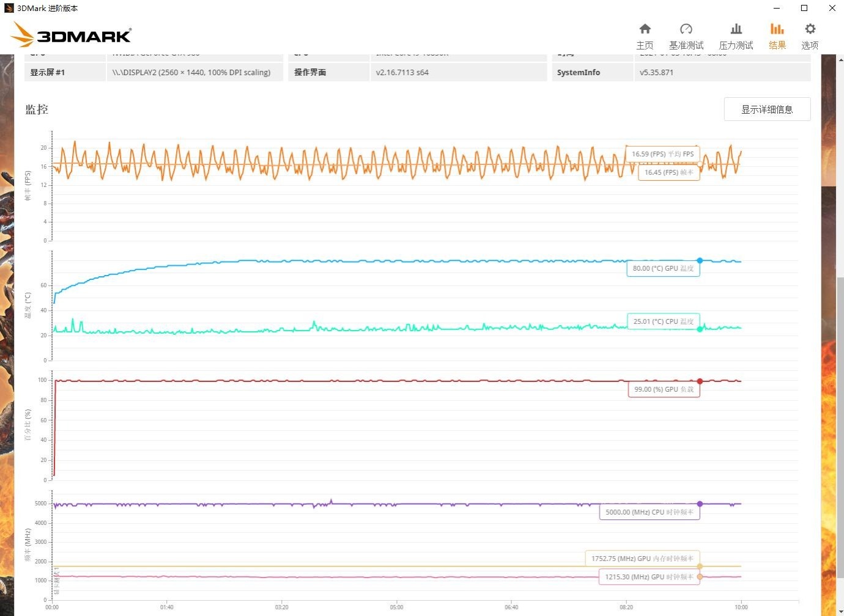Open the 选项 settings gear icon
The width and height of the screenshot is (844, 616).
(x=810, y=35)
